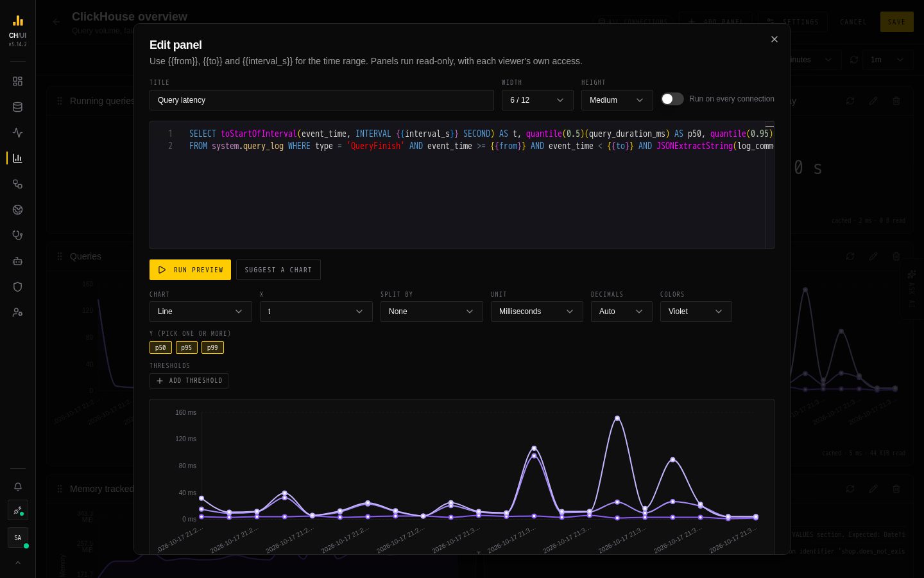Toggle Run on every connection switch

[672, 99]
